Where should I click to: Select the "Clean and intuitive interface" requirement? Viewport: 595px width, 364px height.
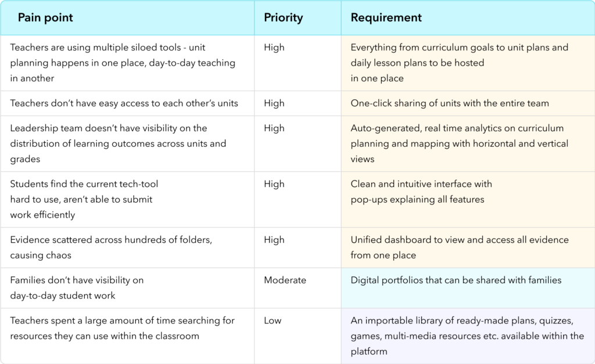421,192
